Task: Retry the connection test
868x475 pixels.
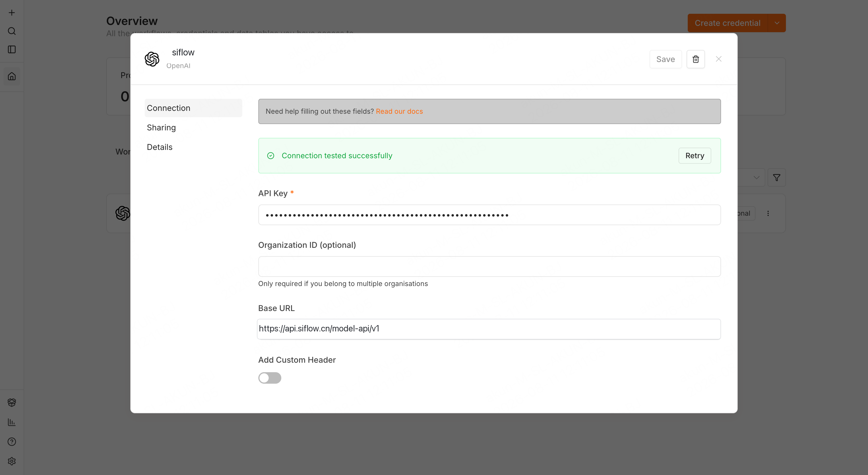Action: pyautogui.click(x=695, y=156)
